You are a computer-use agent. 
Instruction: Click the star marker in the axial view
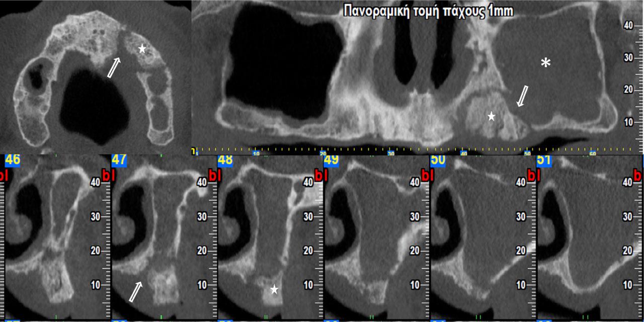[142, 49]
